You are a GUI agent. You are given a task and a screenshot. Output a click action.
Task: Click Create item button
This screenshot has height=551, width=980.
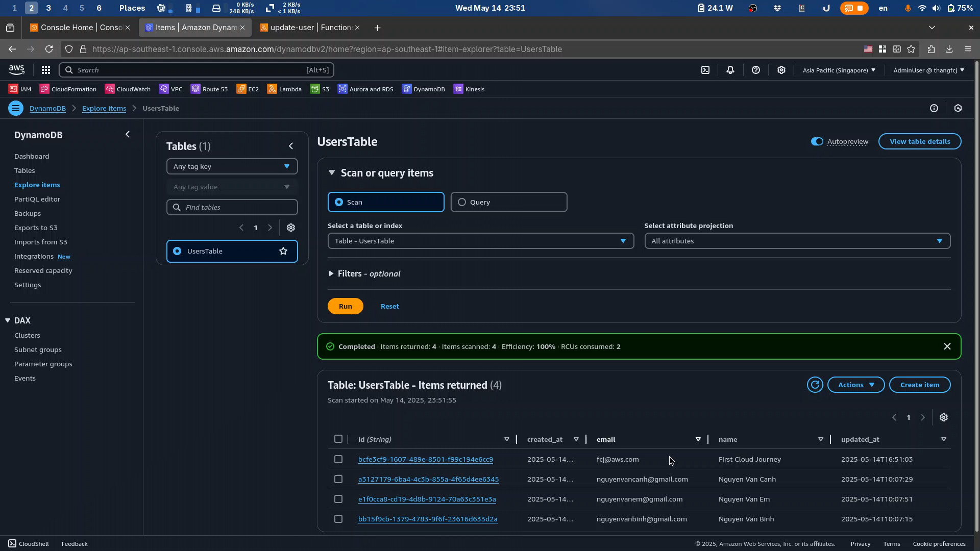(920, 385)
